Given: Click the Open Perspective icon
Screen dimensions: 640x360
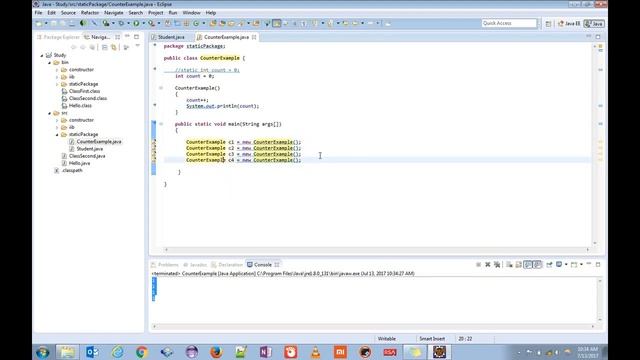Looking at the screenshot, I should tap(548, 24).
